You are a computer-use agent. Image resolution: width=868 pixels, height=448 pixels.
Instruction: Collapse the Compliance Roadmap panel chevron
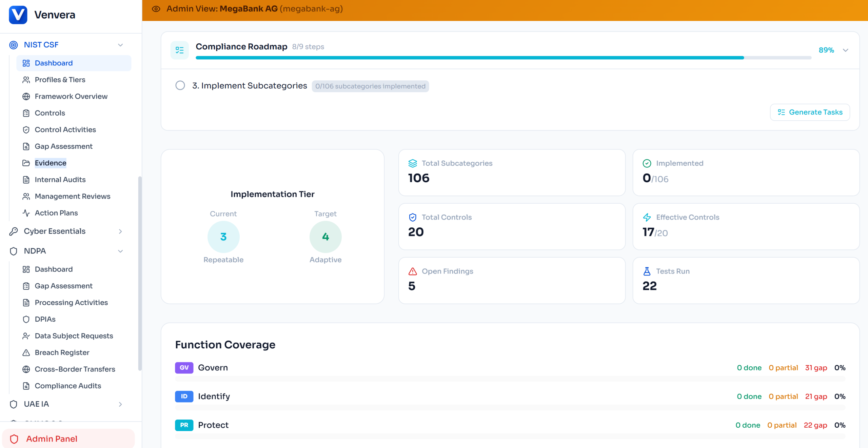[x=845, y=50]
